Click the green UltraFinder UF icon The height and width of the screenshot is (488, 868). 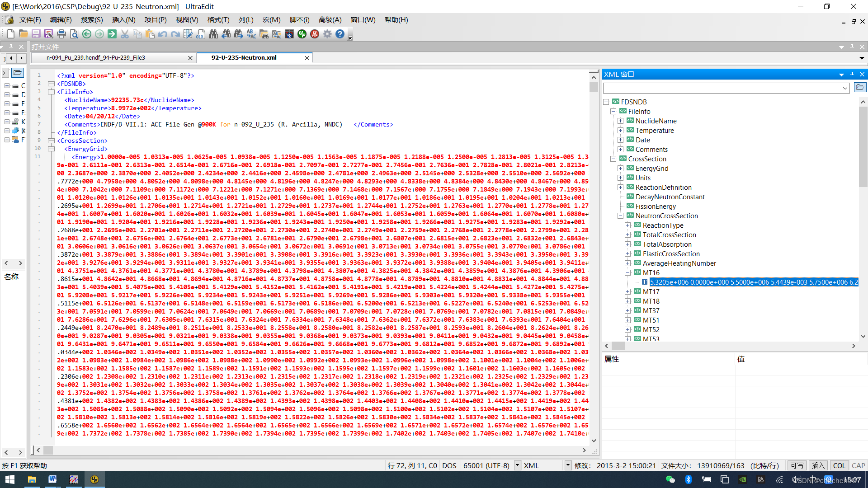[302, 34]
